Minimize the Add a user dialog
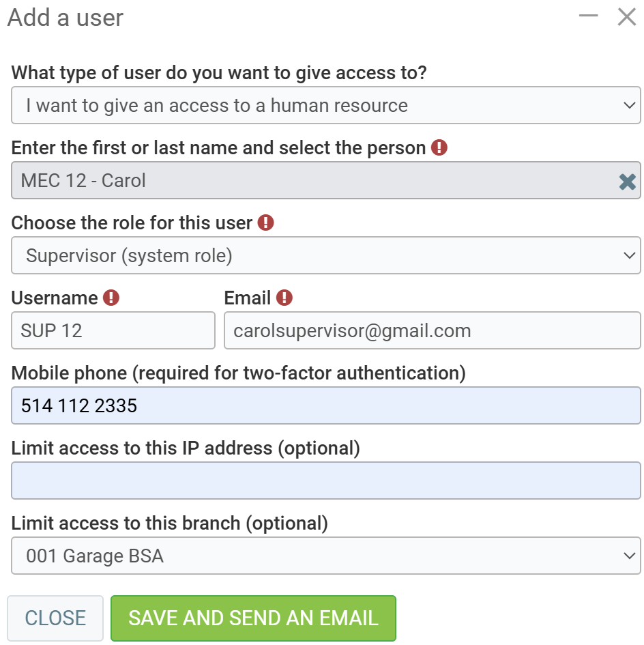Screen dimensions: 644x645 pyautogui.click(x=588, y=16)
